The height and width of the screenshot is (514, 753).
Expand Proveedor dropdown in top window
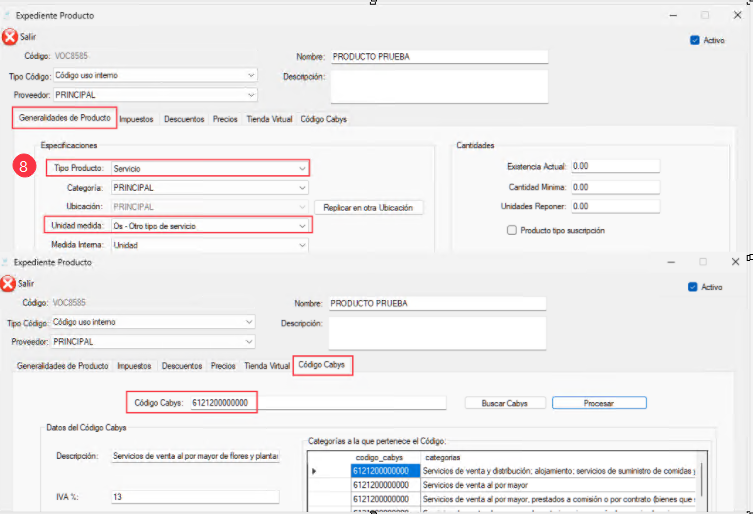(250, 95)
